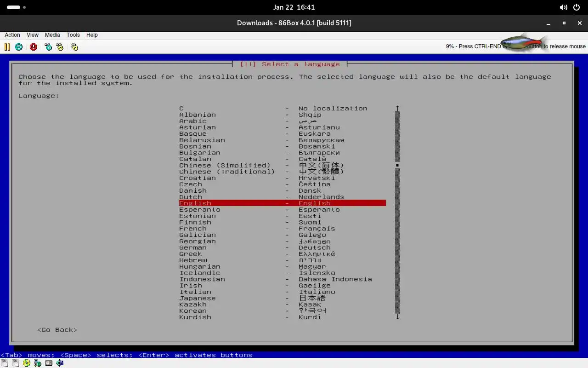Select the Bosnian language row
The height and width of the screenshot is (368, 588).
click(283, 146)
